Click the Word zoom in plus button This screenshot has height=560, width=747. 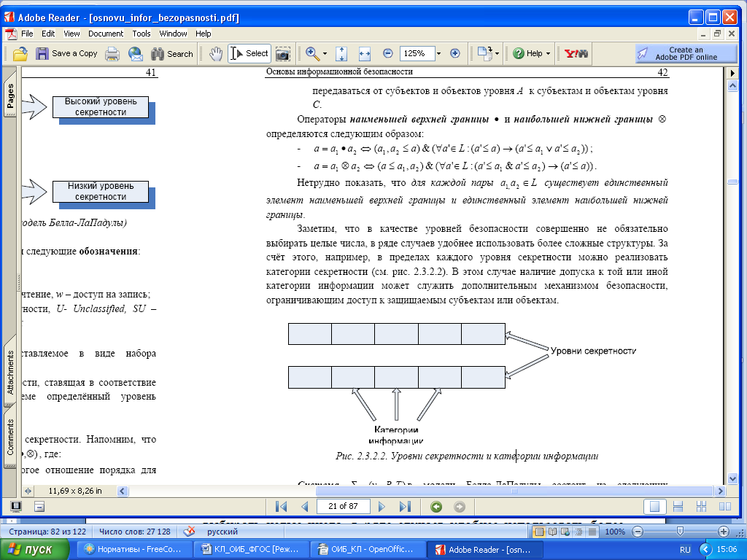tap(723, 532)
